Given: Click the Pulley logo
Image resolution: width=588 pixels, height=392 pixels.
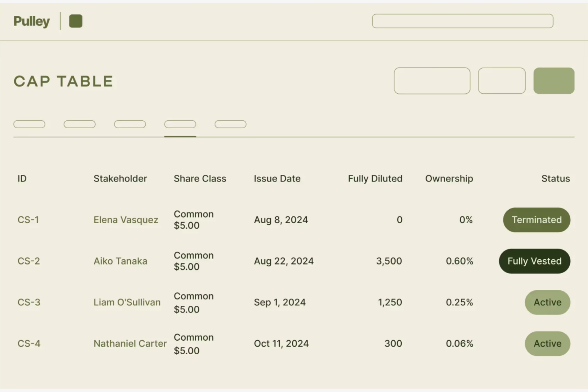Looking at the screenshot, I should [x=32, y=21].
